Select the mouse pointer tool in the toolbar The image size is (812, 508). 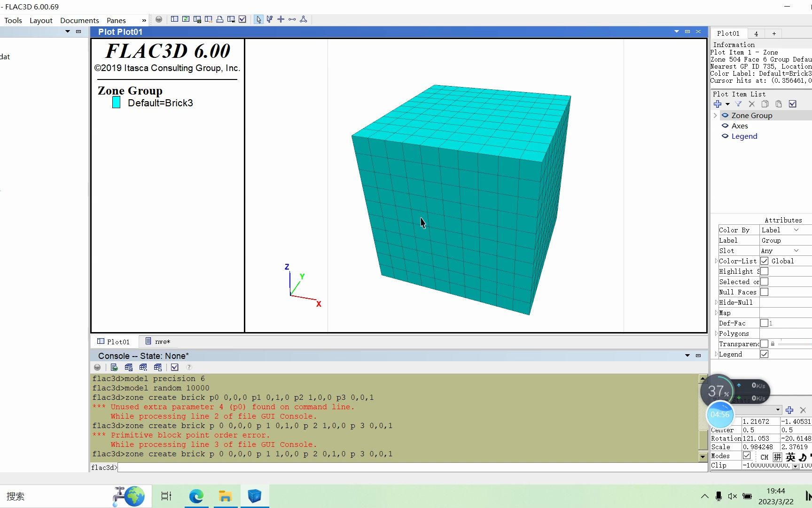click(x=258, y=19)
